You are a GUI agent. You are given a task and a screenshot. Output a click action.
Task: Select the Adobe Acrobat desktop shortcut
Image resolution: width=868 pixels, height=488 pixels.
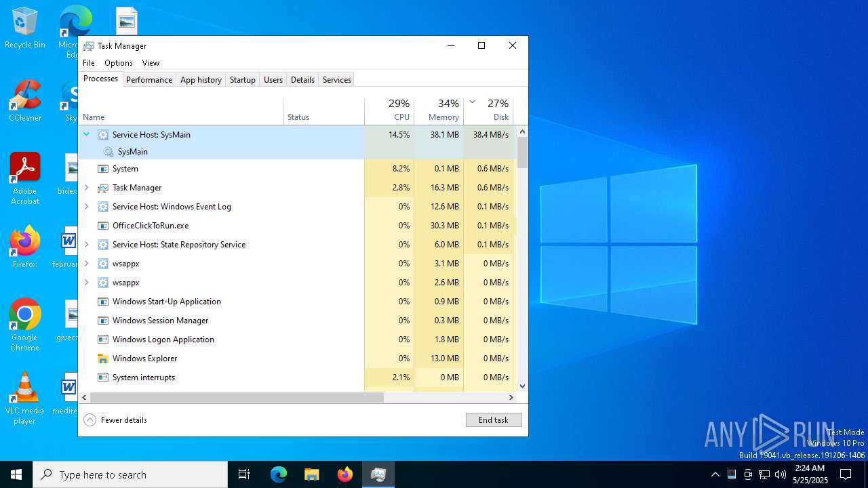click(25, 179)
